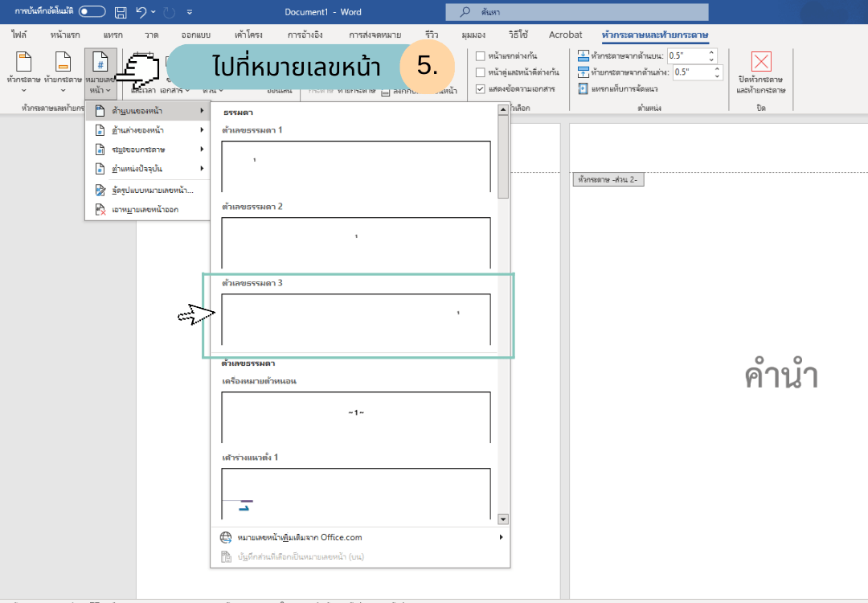Select หัวกระดาษและท้ายกระดาษ ribbon tab
Viewport: 868px width, 603px height.
coord(655,35)
